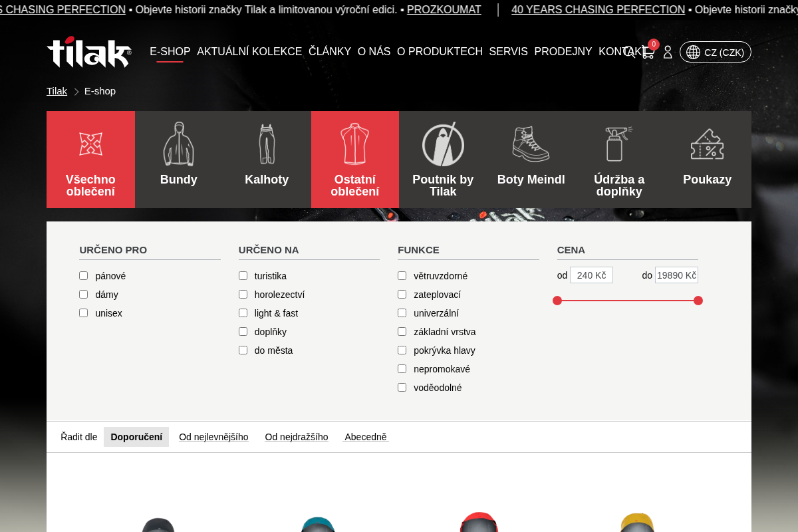Open the Poukazy vouchers category
798x532 pixels.
pyautogui.click(x=707, y=160)
